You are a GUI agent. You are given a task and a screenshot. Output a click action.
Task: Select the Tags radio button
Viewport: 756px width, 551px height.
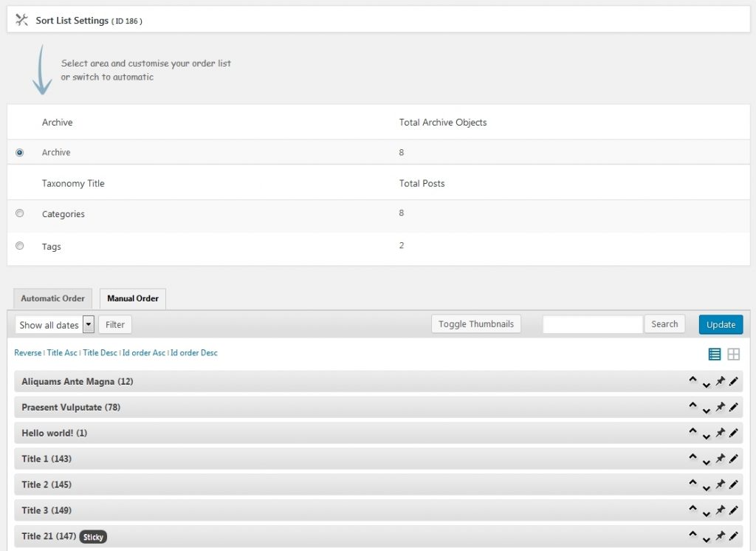(20, 246)
